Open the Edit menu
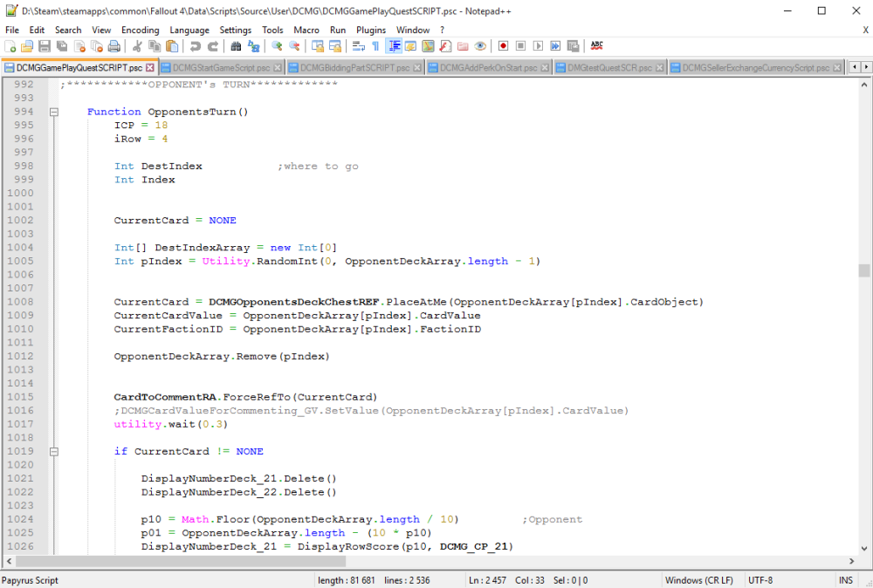Screen dimensions: 873x588 [37, 30]
